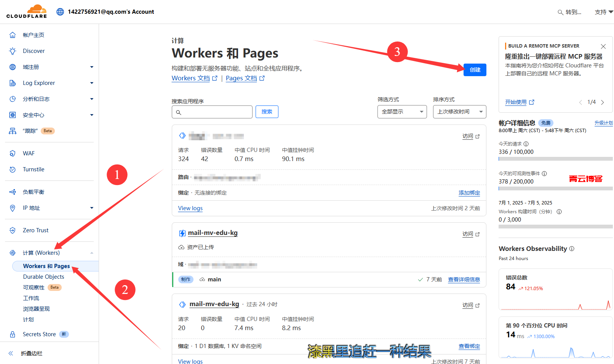Click the info icon next to 今天的可观测性事件
This screenshot has width=614, height=364.
pos(544,174)
